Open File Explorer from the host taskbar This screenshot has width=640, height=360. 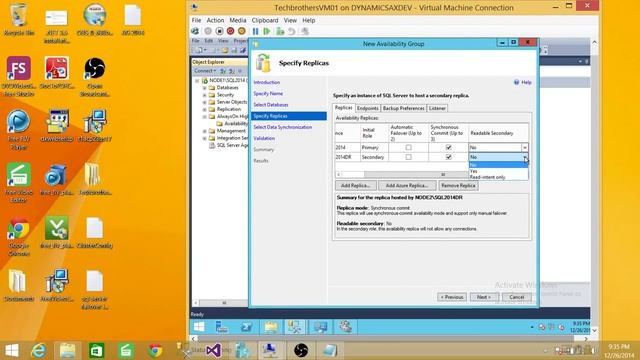click(x=67, y=350)
